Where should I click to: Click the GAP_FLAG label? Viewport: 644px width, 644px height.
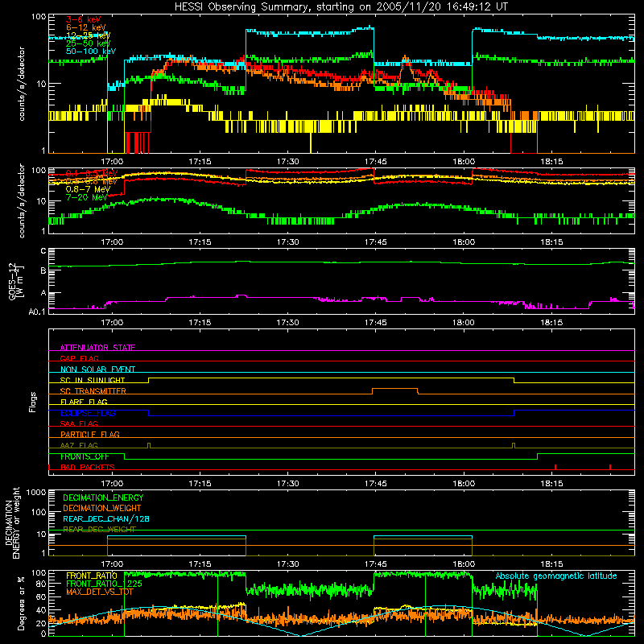click(x=79, y=358)
